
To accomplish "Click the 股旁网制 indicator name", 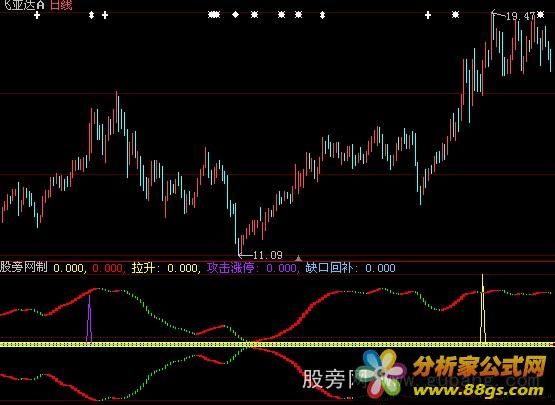I will coord(24,267).
